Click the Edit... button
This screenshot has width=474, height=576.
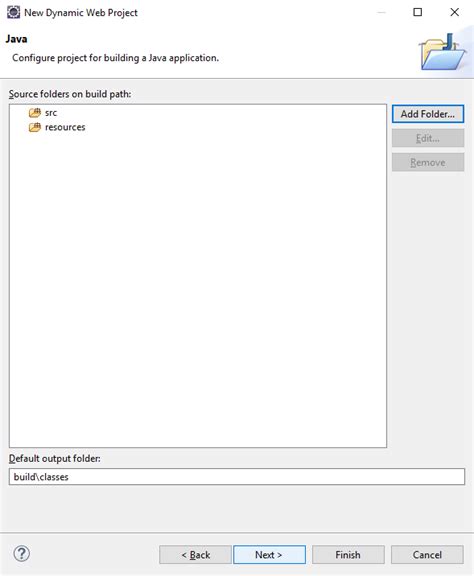[428, 138]
